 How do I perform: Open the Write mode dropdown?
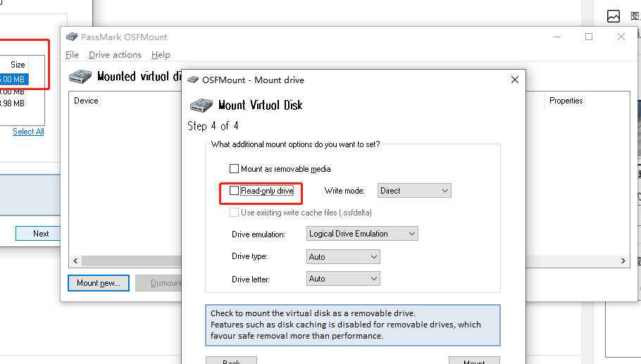point(414,190)
